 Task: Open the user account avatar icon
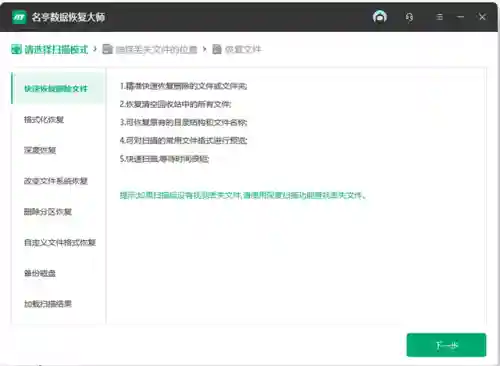[x=380, y=16]
